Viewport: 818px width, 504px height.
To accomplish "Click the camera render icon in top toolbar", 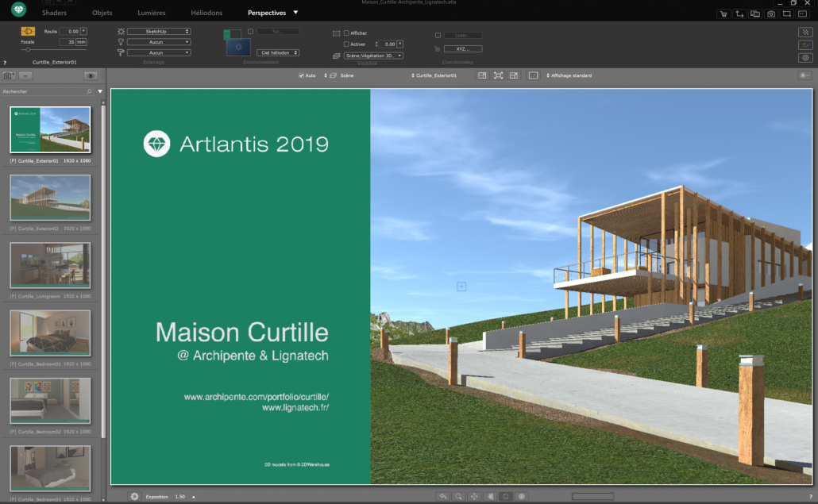I will [x=771, y=14].
